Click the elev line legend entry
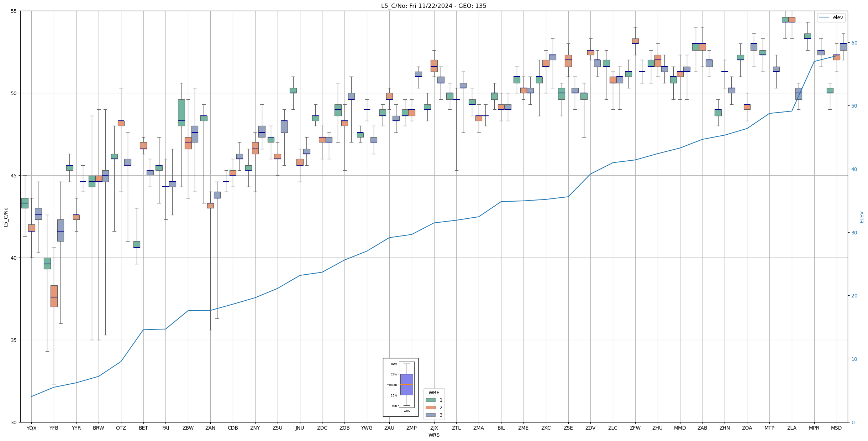The width and height of the screenshot is (868, 441). click(831, 17)
